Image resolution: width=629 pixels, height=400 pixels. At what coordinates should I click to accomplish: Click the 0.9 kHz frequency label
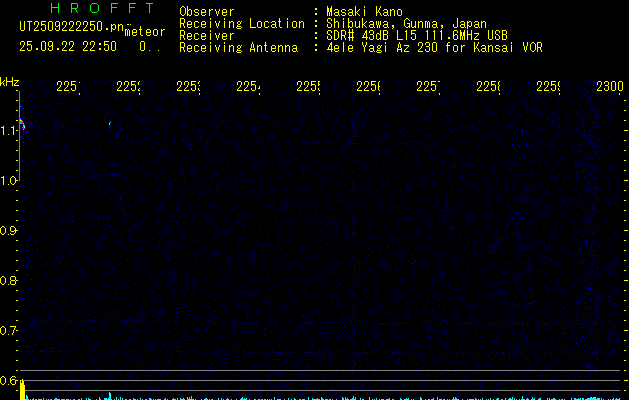pos(8,231)
